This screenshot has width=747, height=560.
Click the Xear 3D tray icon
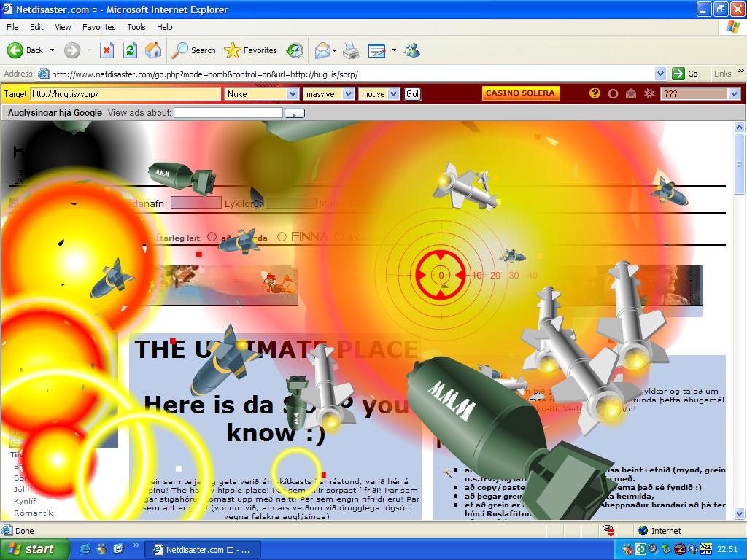pos(705,549)
